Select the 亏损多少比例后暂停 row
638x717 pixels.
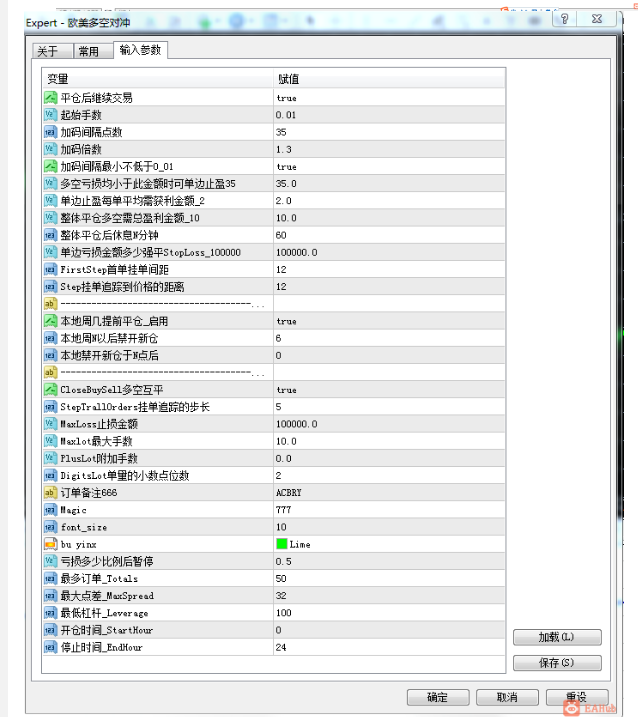click(x=274, y=562)
